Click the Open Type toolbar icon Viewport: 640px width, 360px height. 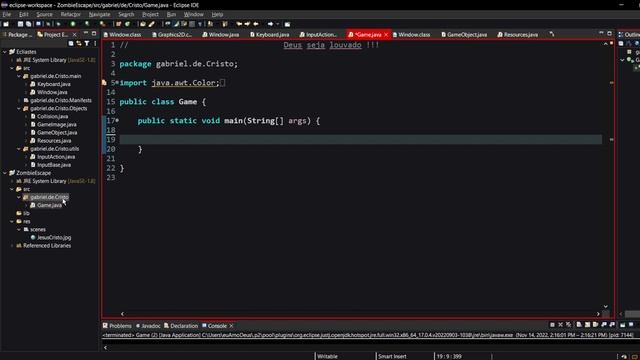click(143, 24)
